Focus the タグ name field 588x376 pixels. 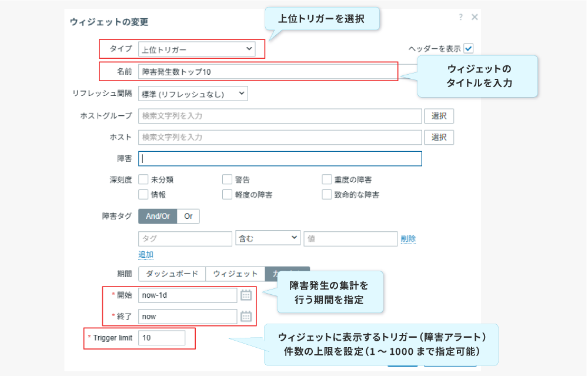[185, 239]
